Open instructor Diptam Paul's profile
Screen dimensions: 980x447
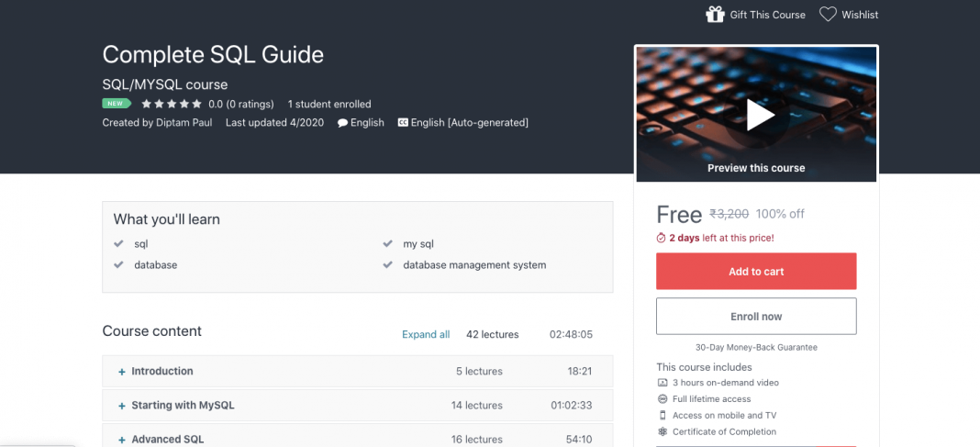(185, 122)
